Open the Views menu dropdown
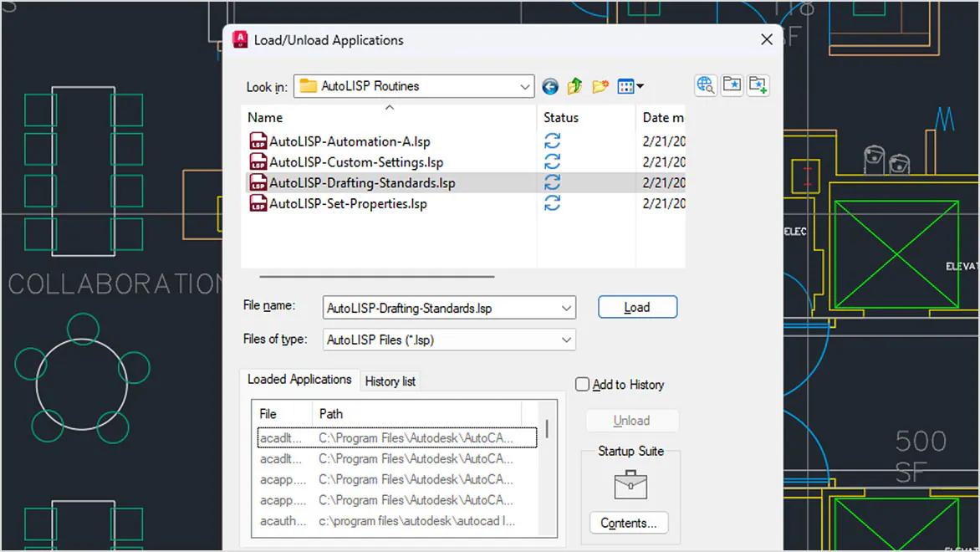 (630, 86)
